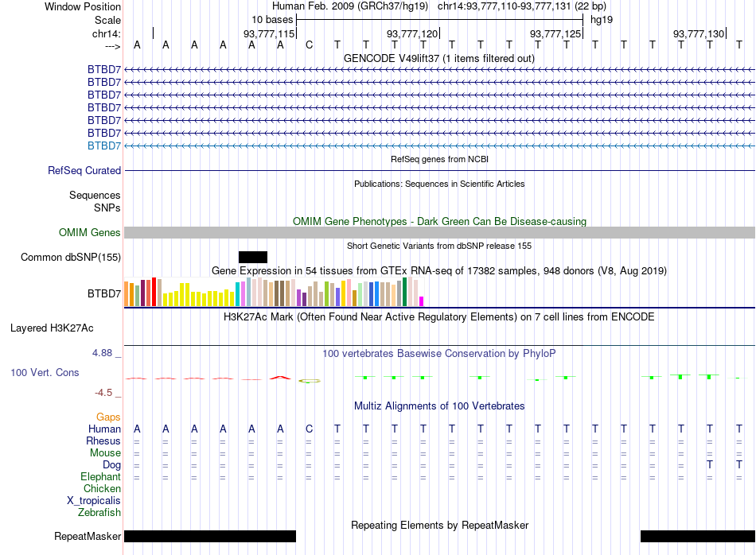The width and height of the screenshot is (756, 555).
Task: Click the hg19 label next to scale bar
Action: pyautogui.click(x=602, y=20)
